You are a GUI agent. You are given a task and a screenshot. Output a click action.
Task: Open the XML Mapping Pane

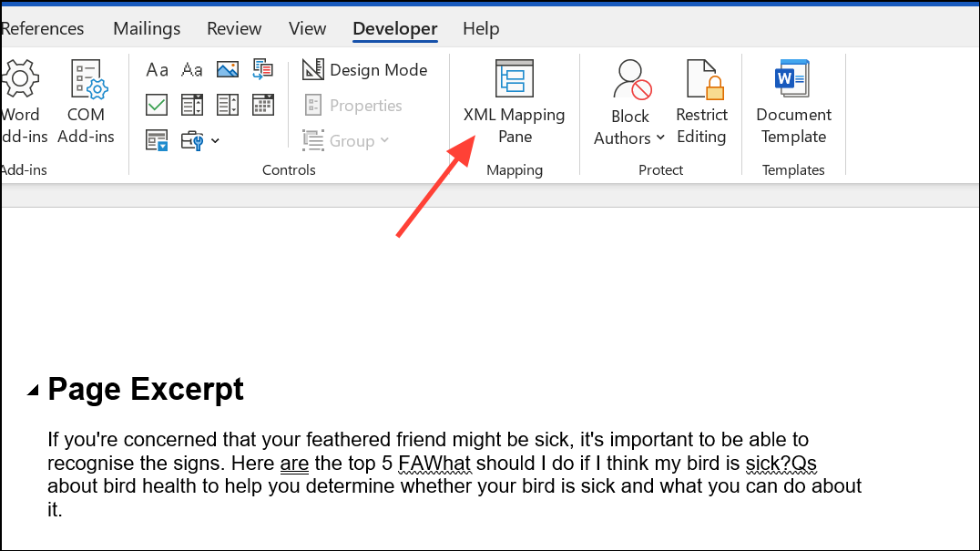[515, 100]
